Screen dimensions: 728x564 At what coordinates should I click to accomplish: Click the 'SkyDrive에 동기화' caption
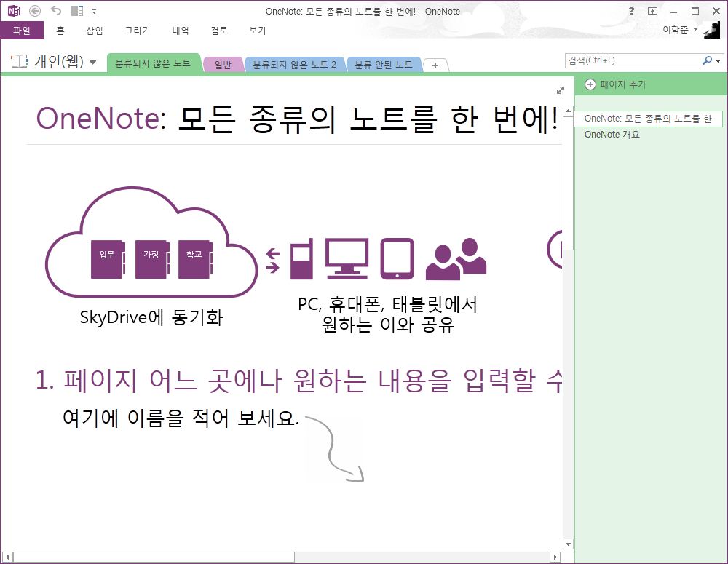tap(151, 317)
